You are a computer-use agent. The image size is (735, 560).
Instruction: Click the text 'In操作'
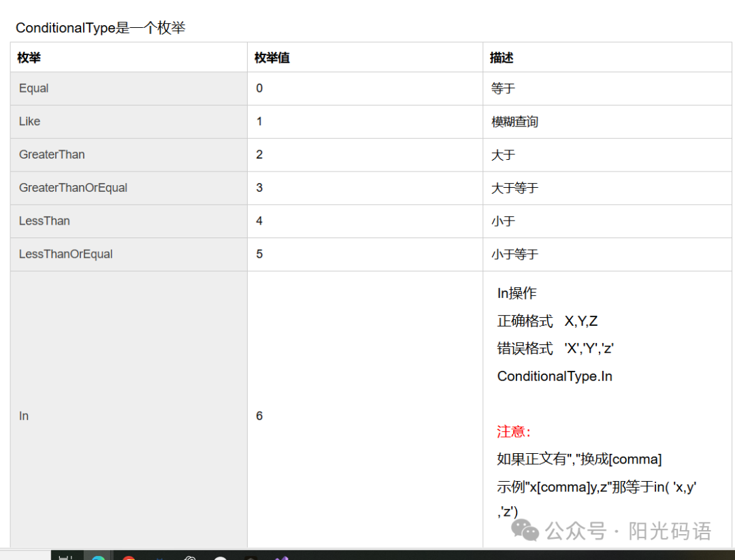[x=517, y=293]
